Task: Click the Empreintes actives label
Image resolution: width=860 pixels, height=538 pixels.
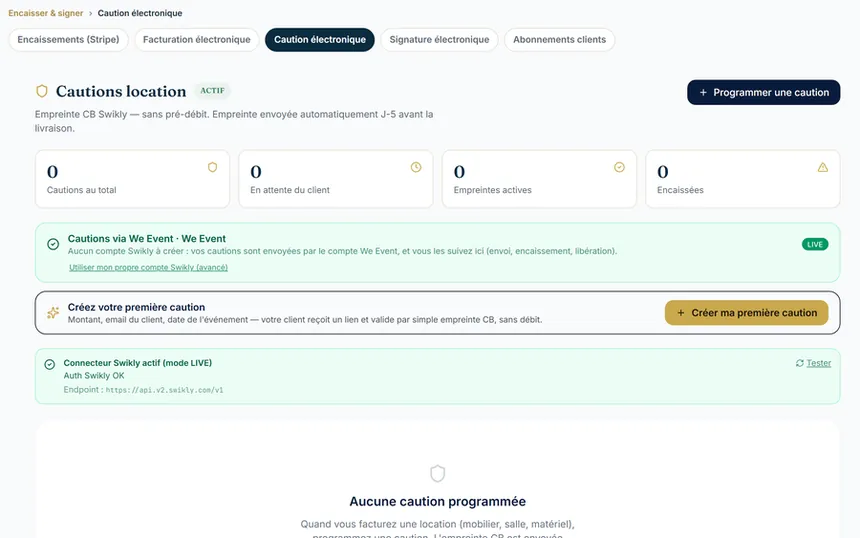Action: [493, 190]
